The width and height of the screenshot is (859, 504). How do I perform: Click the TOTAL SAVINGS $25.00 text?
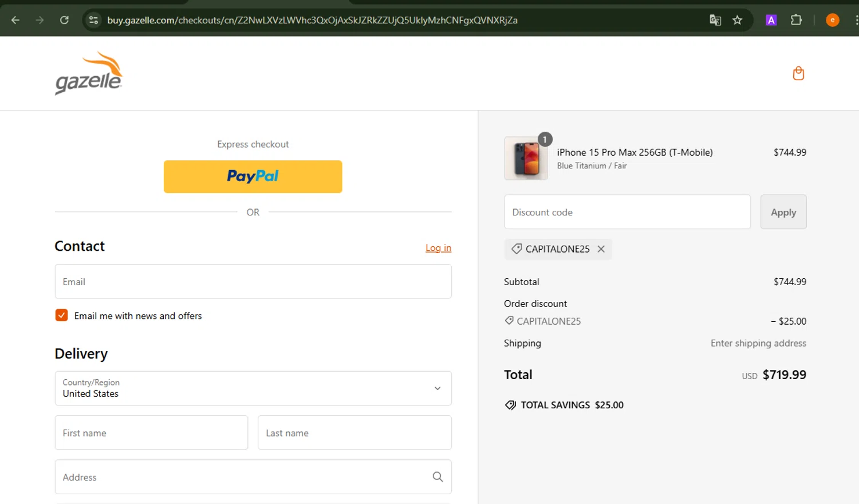click(572, 405)
